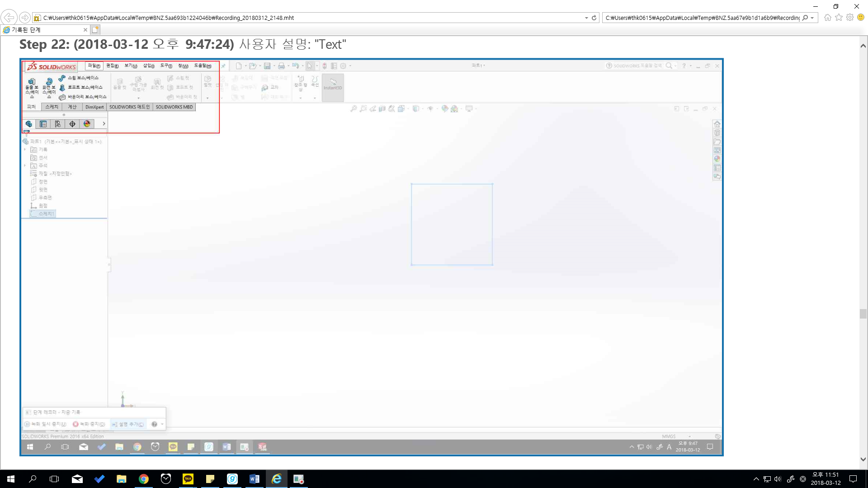Open 도구(T) menu in SolidWorks
868x488 pixels.
(166, 66)
